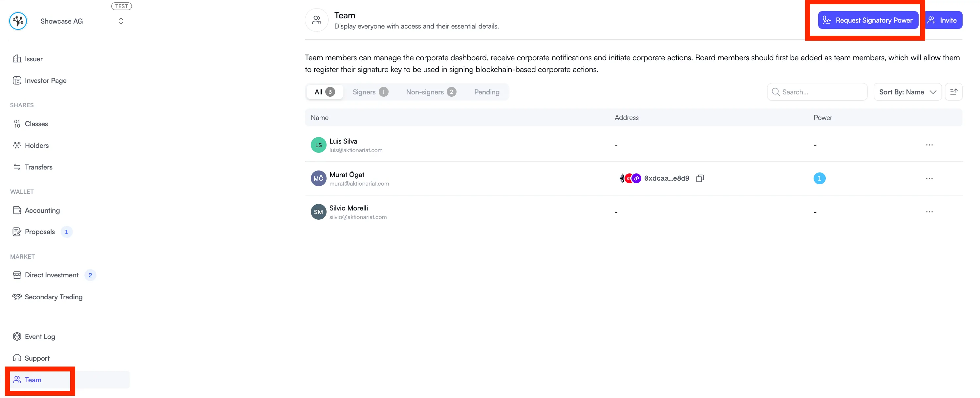Invite a new team member
This screenshot has height=398, width=980.
coord(943,20)
